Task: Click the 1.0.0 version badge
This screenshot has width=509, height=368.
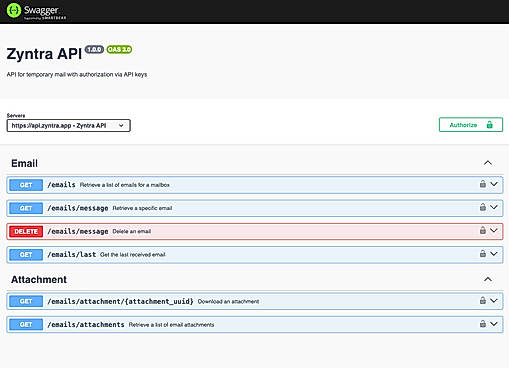Action: 94,49
